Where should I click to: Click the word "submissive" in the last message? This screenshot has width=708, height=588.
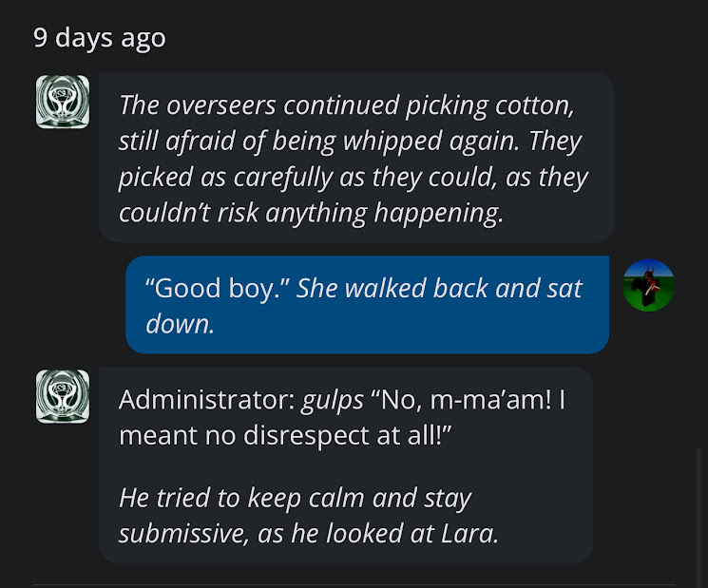(x=183, y=534)
